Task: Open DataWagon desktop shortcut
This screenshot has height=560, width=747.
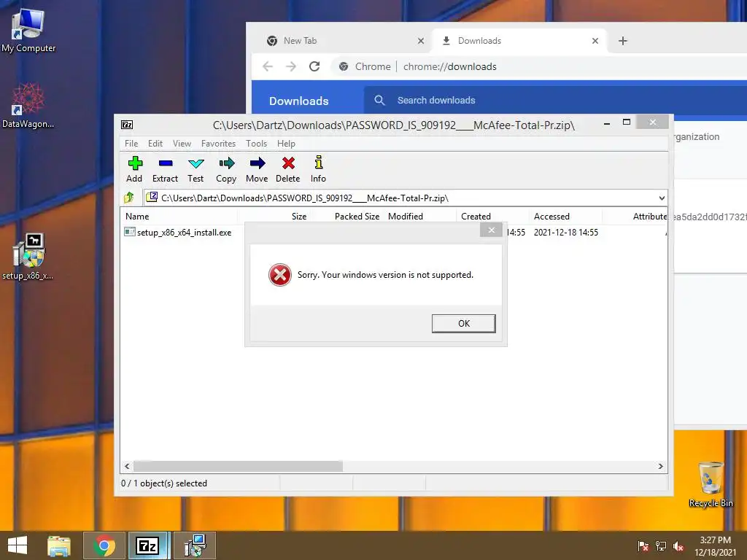Action: tap(28, 106)
